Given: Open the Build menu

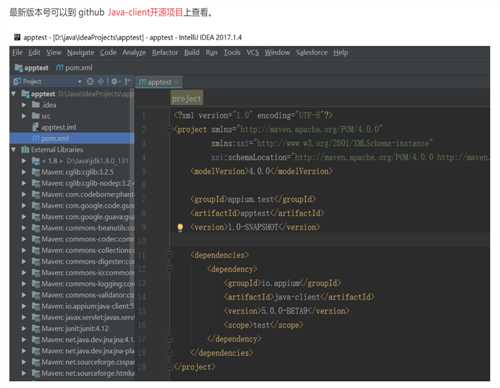Looking at the screenshot, I should pos(192,52).
